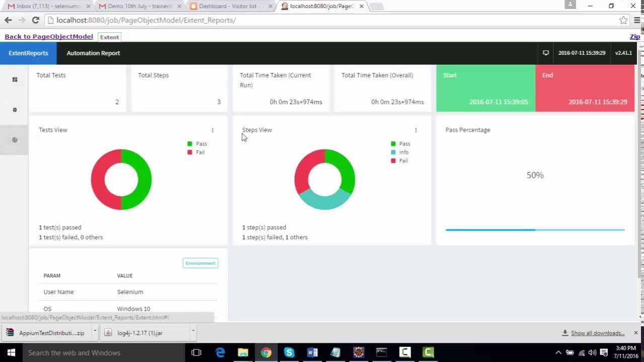
Task: Open the bug categories icon in sidebar
Action: pos(15,110)
